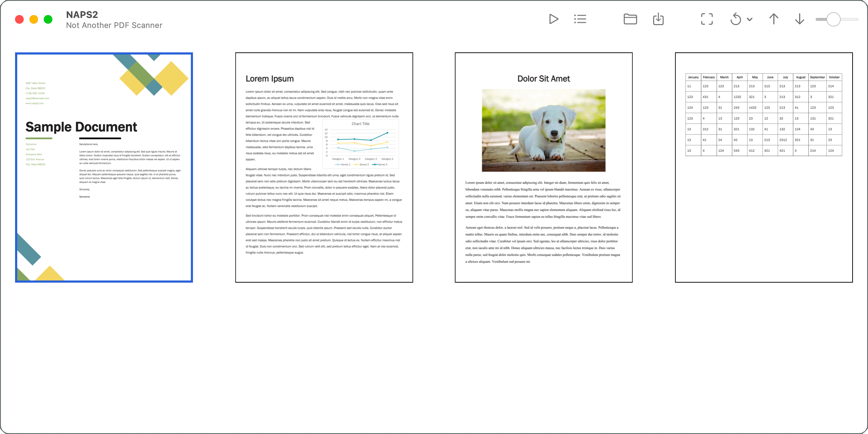Viewport: 868px width, 434px height.
Task: Expand the rotate options chevron
Action: (x=750, y=19)
